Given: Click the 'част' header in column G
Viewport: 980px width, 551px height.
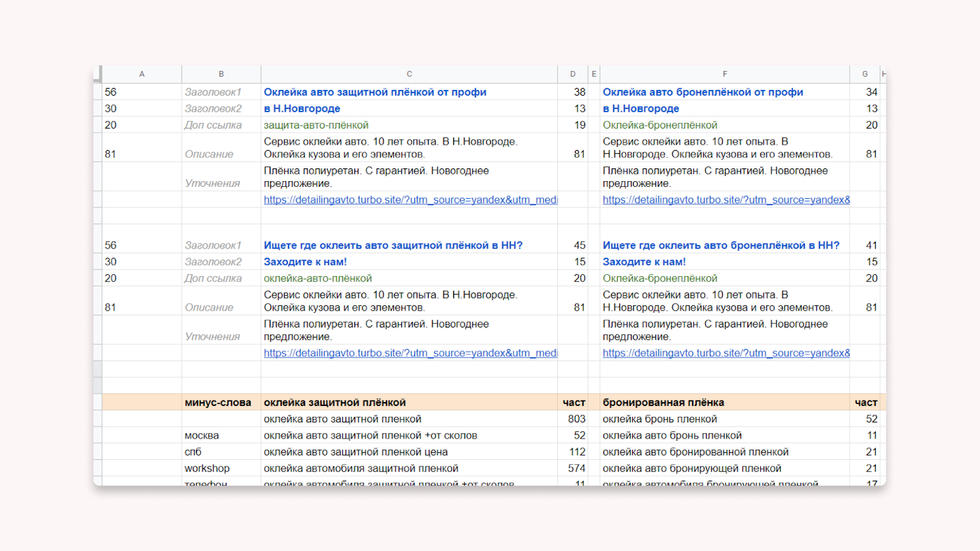Looking at the screenshot, I should (866, 402).
